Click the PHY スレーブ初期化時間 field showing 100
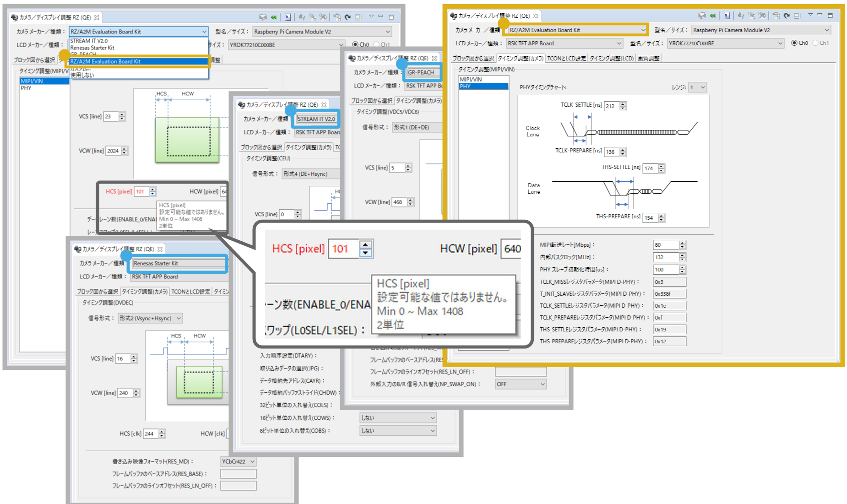 tap(666, 270)
